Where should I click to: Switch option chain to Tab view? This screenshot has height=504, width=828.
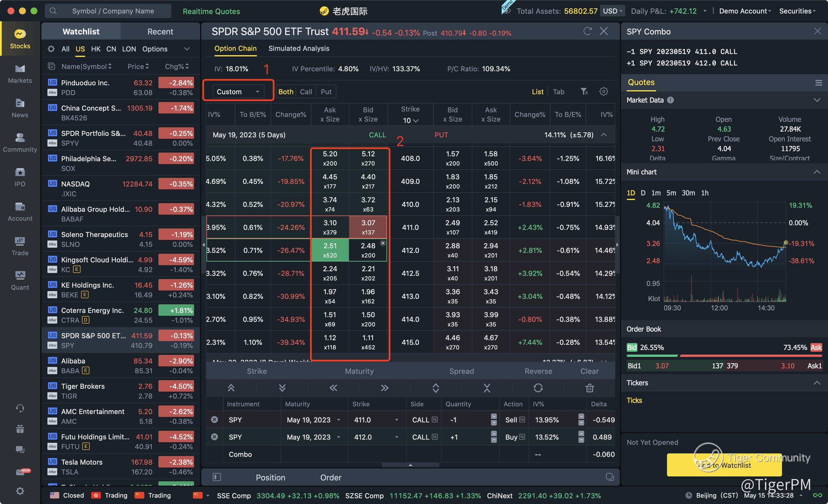tap(559, 92)
